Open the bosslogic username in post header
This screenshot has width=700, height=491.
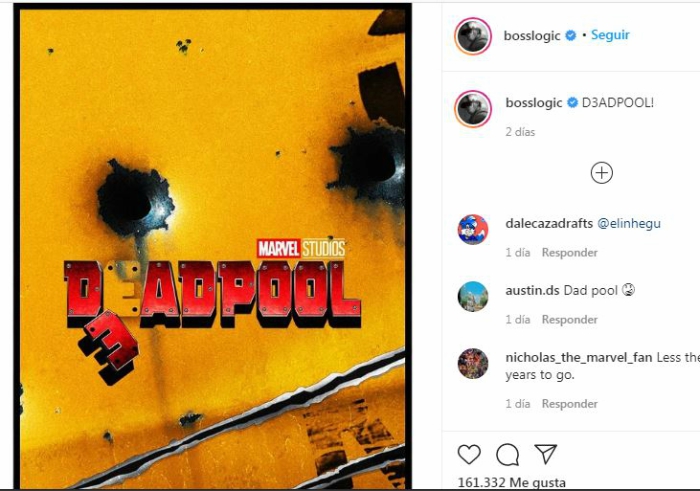pos(531,35)
